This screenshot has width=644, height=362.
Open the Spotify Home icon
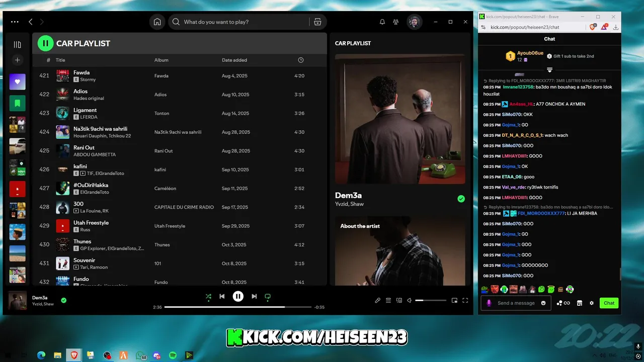[x=157, y=22]
